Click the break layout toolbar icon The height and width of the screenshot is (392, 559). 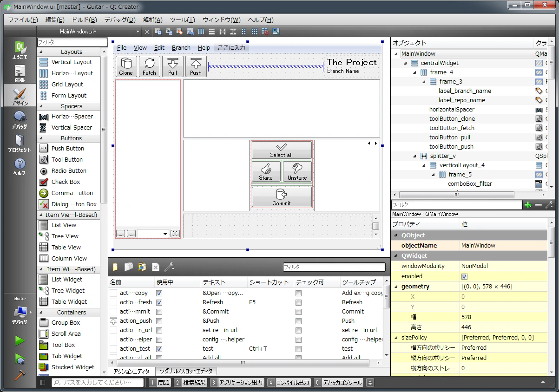coord(265,32)
